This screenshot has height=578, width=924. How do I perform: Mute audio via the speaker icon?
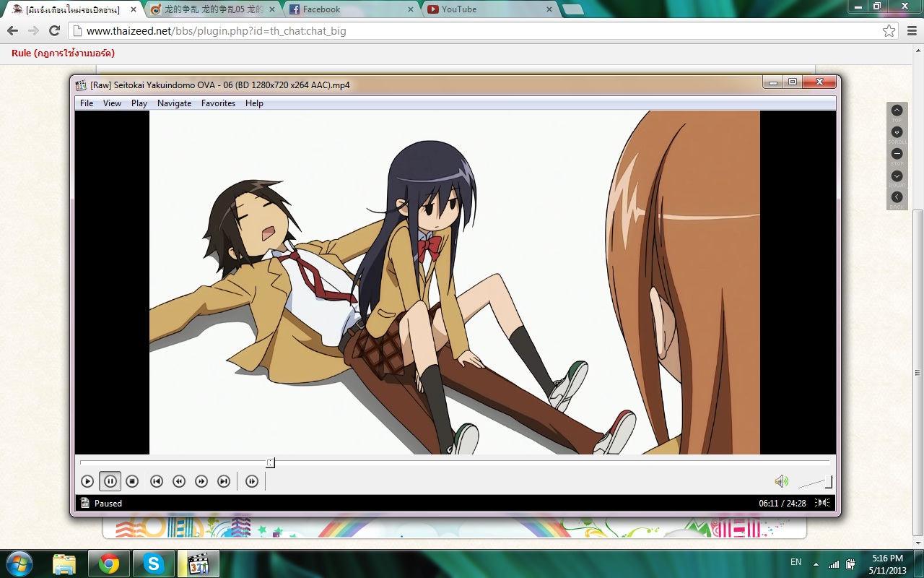pyautogui.click(x=781, y=481)
